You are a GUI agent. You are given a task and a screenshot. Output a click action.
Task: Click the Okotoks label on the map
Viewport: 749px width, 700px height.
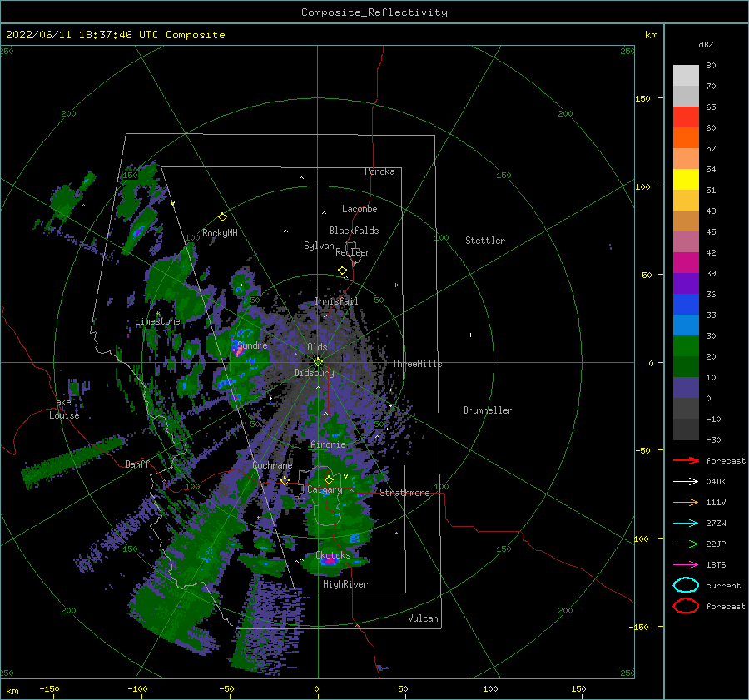point(333,555)
